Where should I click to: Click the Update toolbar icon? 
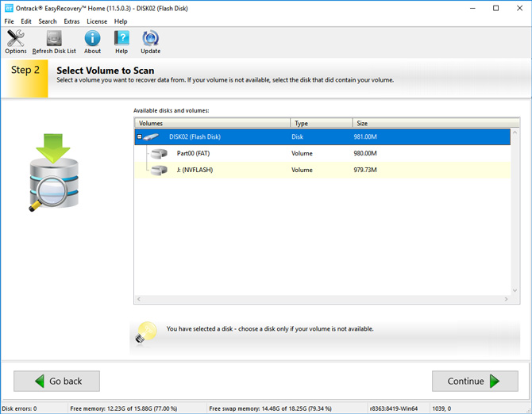(x=150, y=38)
